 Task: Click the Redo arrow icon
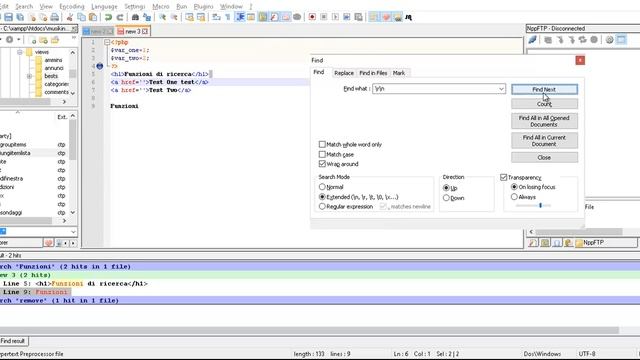(x=120, y=17)
